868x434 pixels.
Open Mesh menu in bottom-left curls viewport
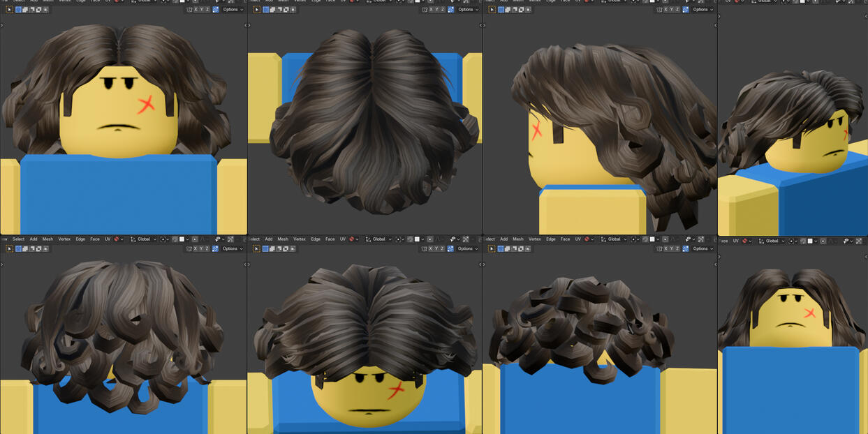pos(47,239)
